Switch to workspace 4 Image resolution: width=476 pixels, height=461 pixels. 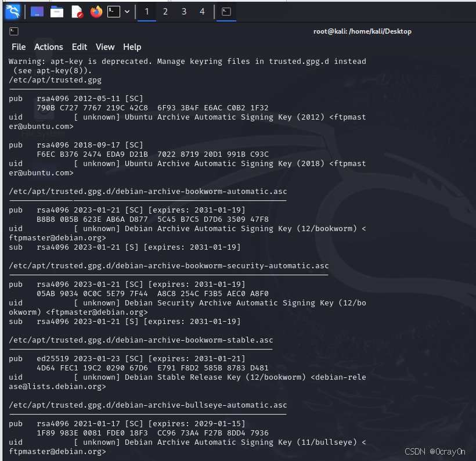[203, 12]
